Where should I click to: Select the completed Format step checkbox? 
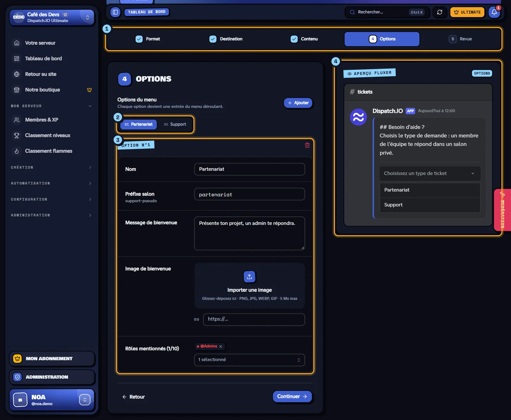tap(139, 39)
